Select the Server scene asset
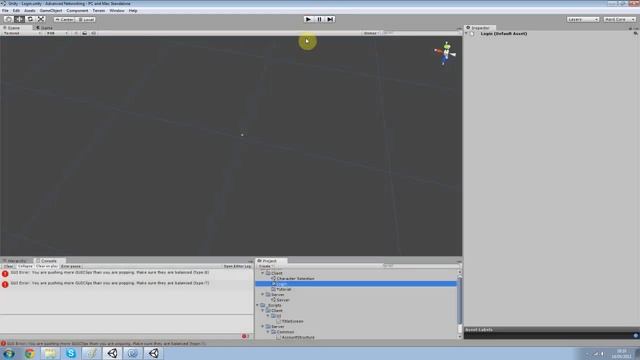640x360 pixels. (283, 300)
